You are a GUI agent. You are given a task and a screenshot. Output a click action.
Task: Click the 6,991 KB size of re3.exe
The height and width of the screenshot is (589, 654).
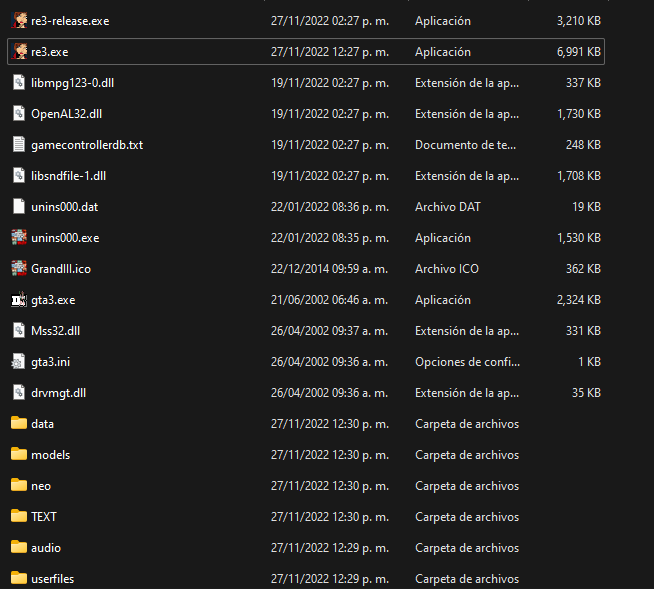tap(579, 52)
